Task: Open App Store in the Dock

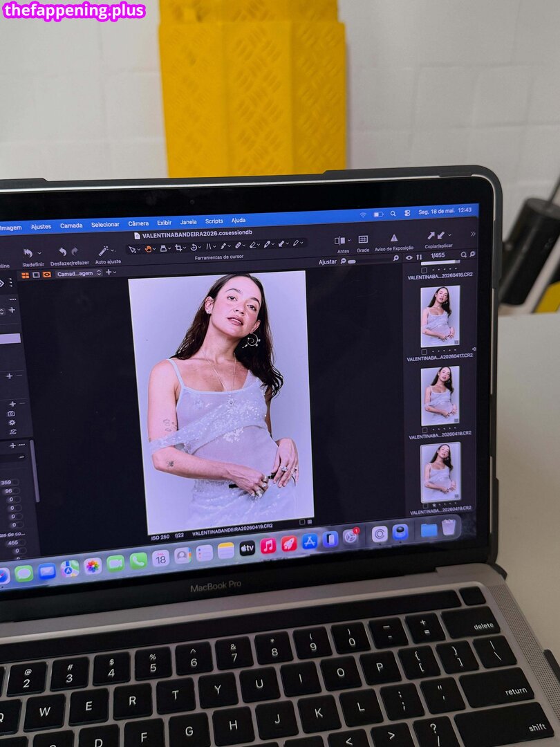Action: (x=310, y=542)
